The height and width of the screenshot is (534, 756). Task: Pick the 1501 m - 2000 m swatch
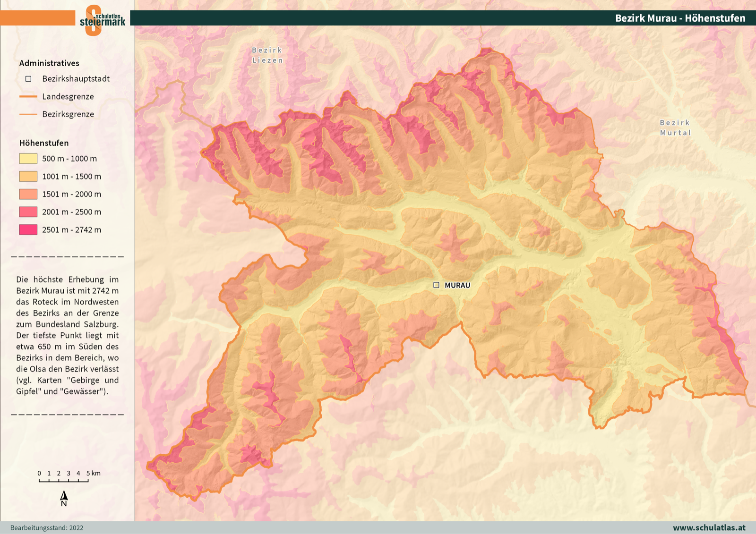(x=28, y=194)
